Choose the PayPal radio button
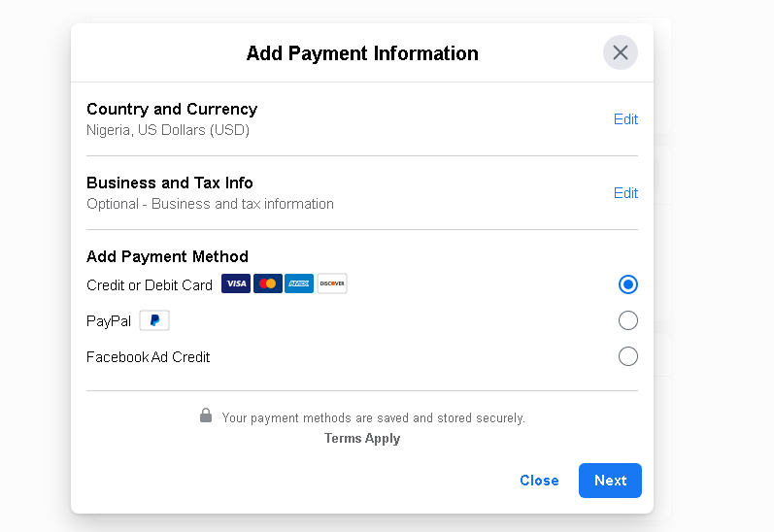774x532 pixels. tap(628, 320)
